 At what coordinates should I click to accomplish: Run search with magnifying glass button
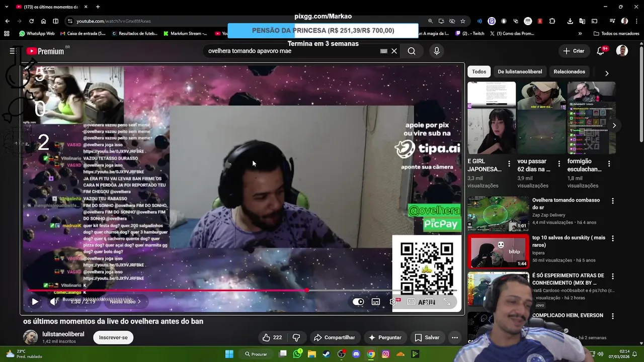[x=412, y=51]
